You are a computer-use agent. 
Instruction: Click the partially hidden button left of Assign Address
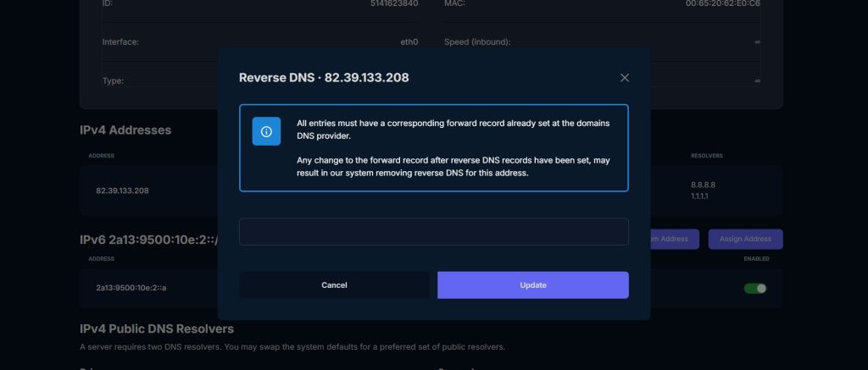point(674,240)
